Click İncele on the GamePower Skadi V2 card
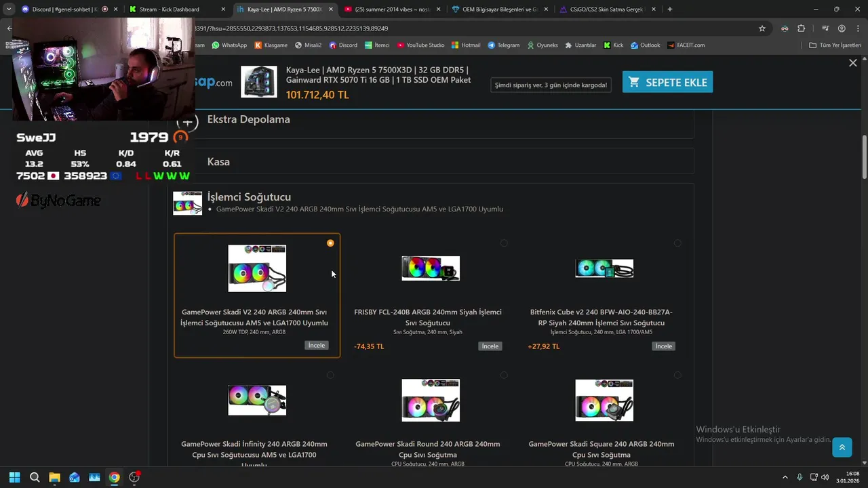 click(317, 346)
